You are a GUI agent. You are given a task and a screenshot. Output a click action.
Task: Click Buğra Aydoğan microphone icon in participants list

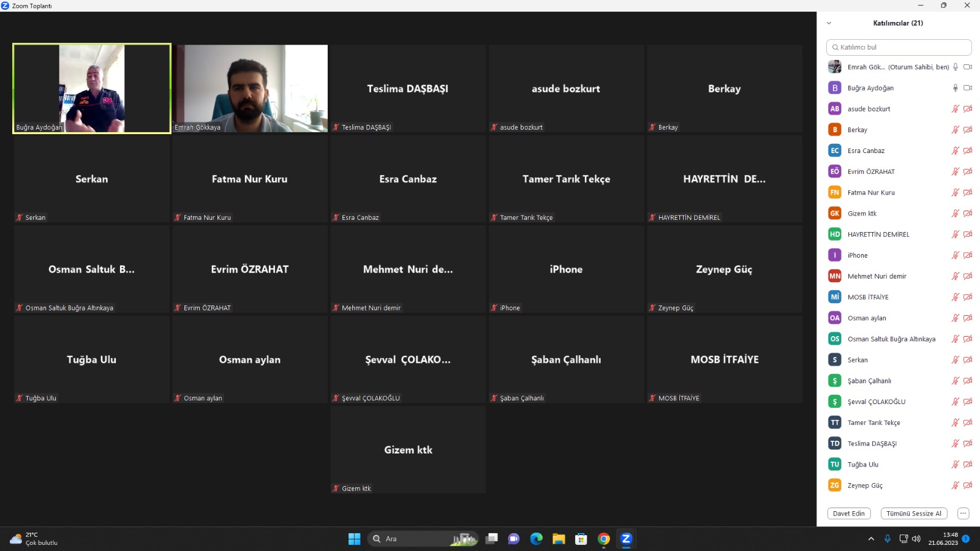pos(955,88)
